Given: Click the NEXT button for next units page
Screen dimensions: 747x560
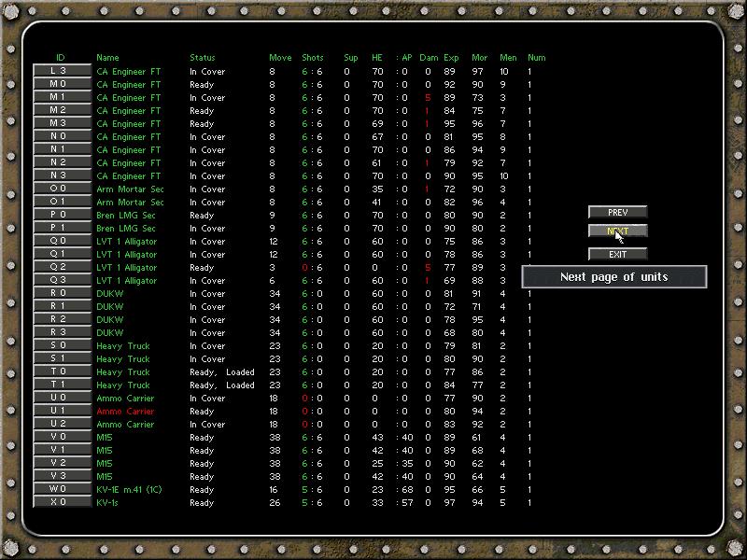Looking at the screenshot, I should [619, 229].
